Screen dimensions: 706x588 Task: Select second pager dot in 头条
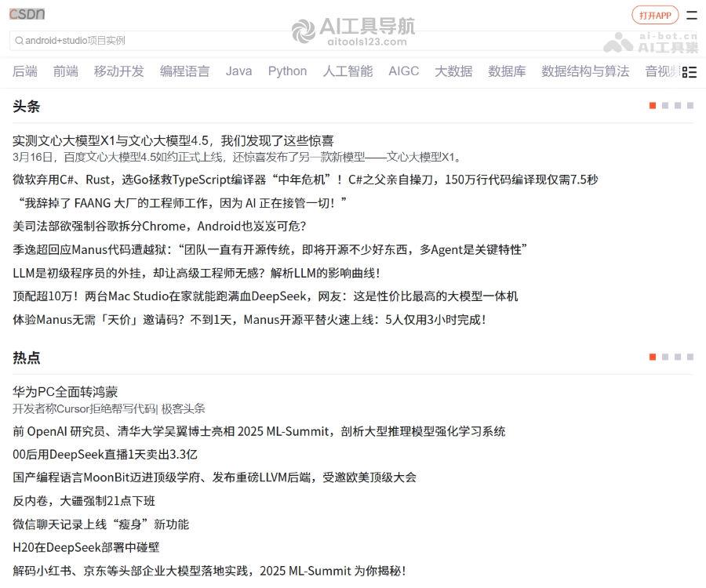coord(665,105)
